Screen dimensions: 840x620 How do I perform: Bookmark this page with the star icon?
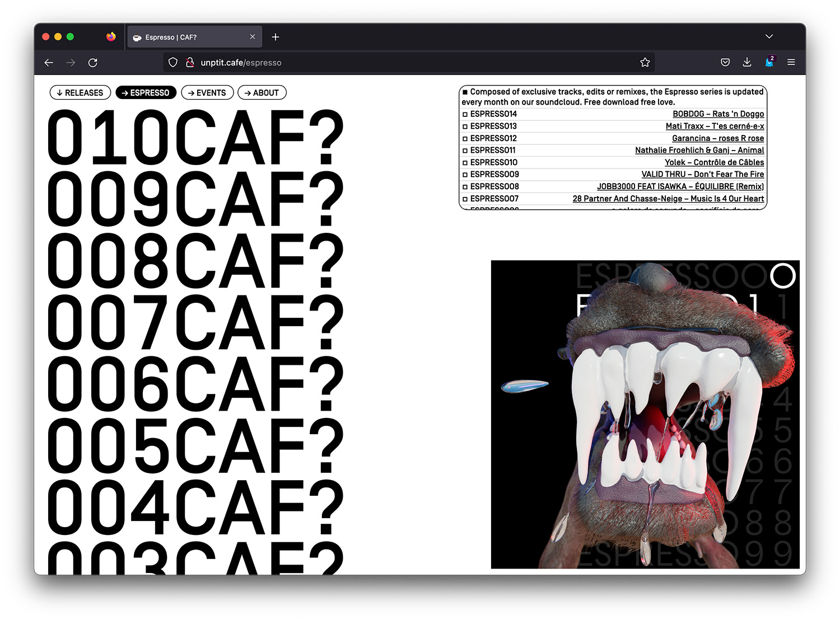(x=645, y=63)
